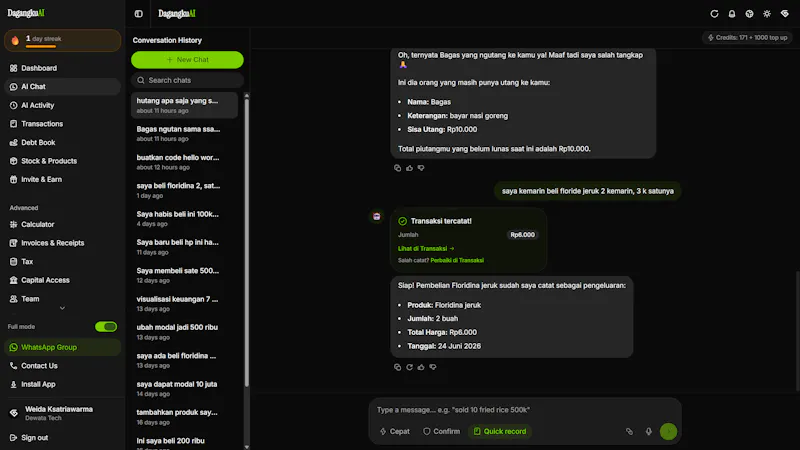Regenerate the Floridina jeruk reply
The width and height of the screenshot is (800, 450).
[x=409, y=367]
